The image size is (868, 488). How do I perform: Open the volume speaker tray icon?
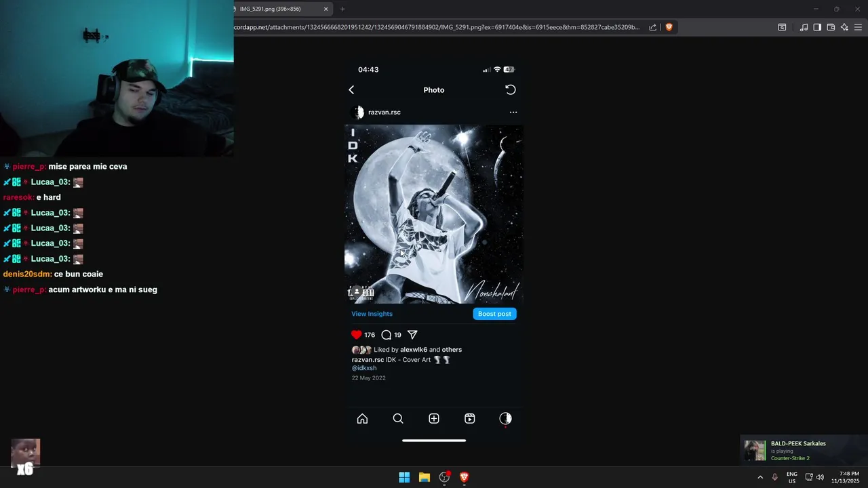(820, 477)
